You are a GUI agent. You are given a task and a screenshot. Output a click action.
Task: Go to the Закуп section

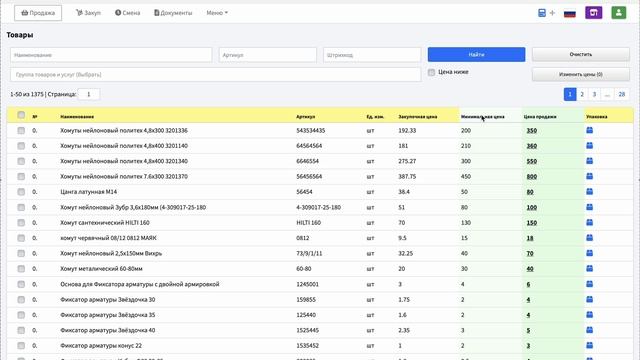pyautogui.click(x=88, y=13)
